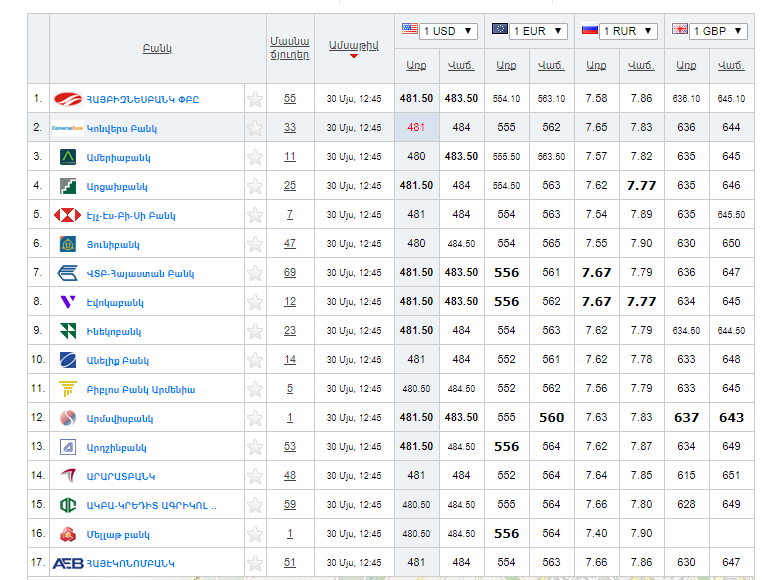
Task: Sort by USD sell column header
Action: click(461, 65)
